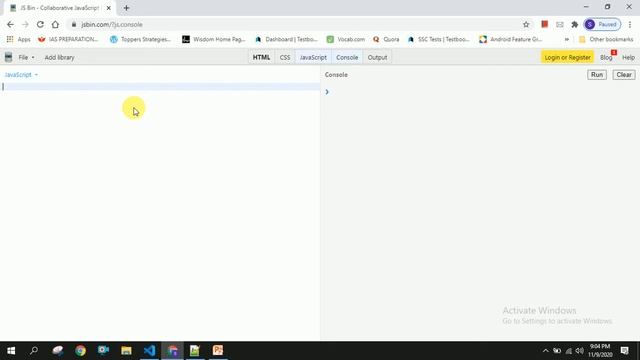Open the Windows Start menu
Viewport: 640px width, 360px height.
(x=11, y=351)
